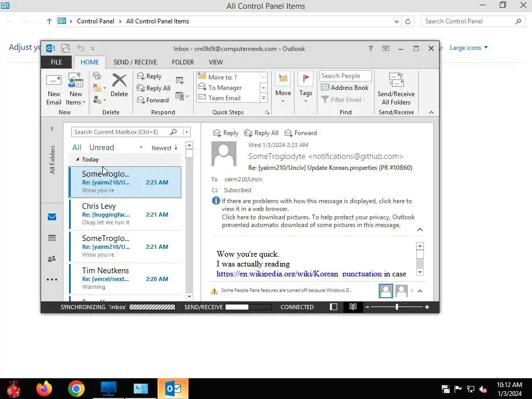
Task: Click Reply All in the reading pane
Action: coord(261,133)
